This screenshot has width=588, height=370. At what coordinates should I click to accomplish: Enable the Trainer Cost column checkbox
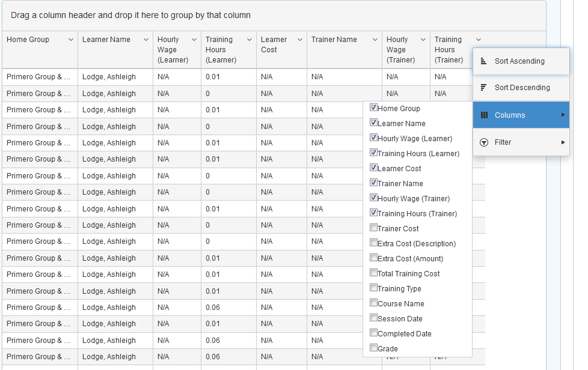coord(374,228)
